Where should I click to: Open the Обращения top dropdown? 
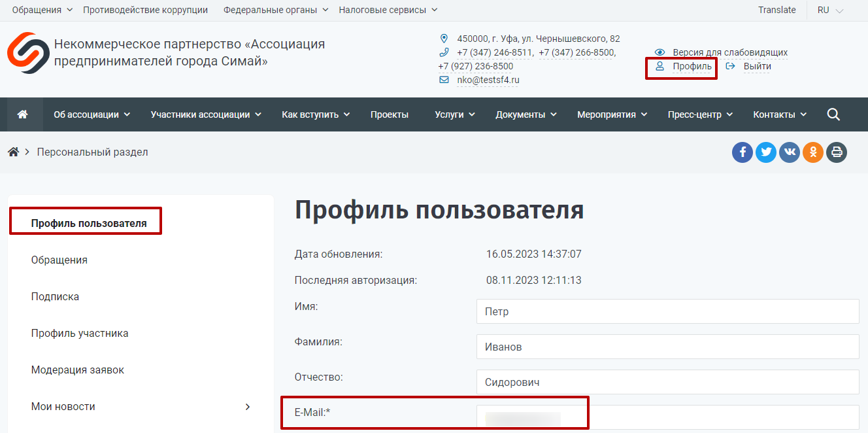41,10
